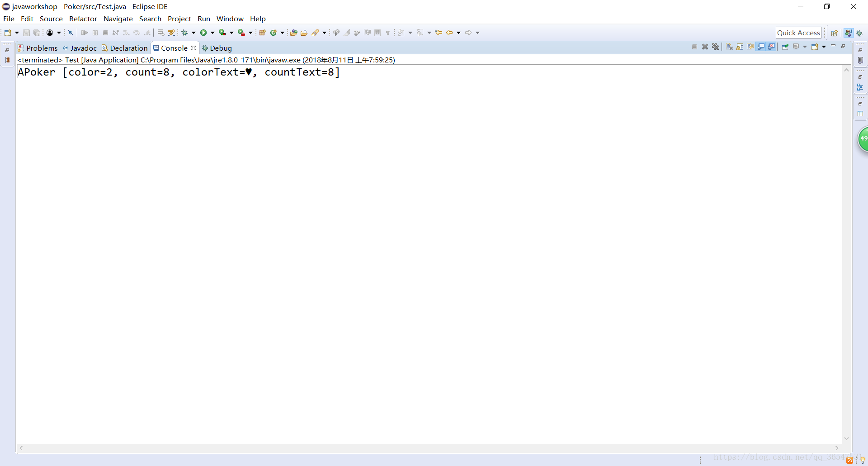Click the Suspend debug icon
868x466 pixels.
95,33
